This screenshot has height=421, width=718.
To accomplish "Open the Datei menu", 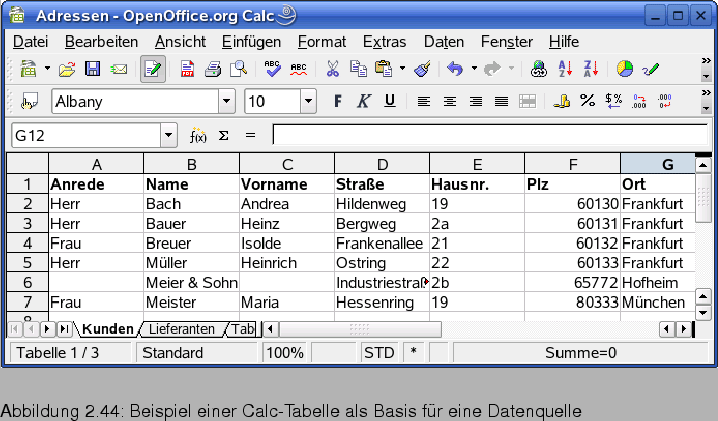I will pyautogui.click(x=30, y=42).
